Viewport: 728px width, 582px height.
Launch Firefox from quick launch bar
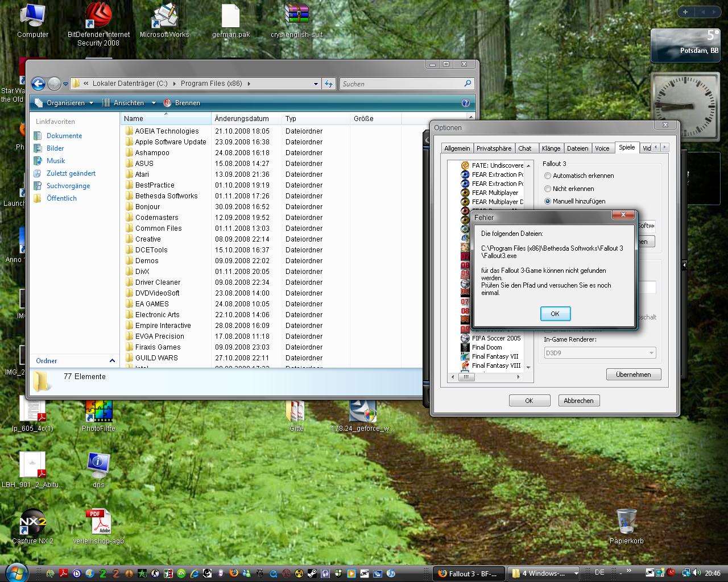click(234, 573)
